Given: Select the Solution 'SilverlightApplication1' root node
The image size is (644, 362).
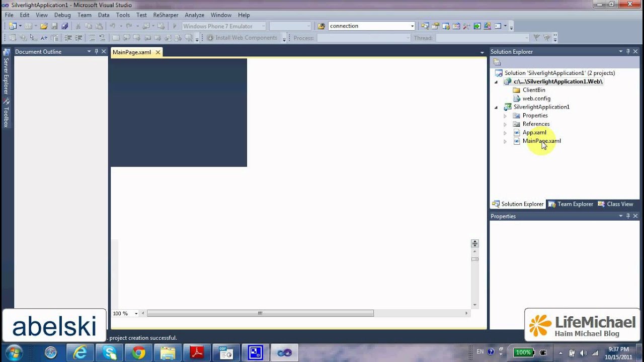Looking at the screenshot, I should click(x=559, y=73).
